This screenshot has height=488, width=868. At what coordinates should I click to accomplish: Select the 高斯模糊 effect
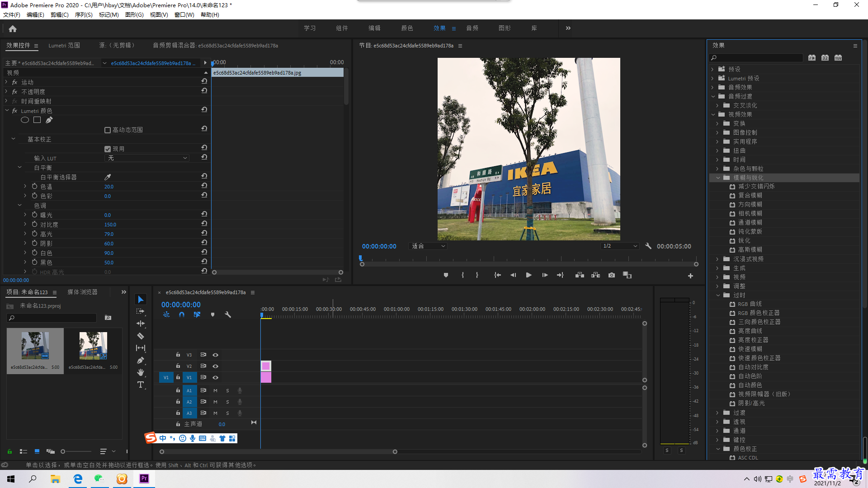click(750, 250)
